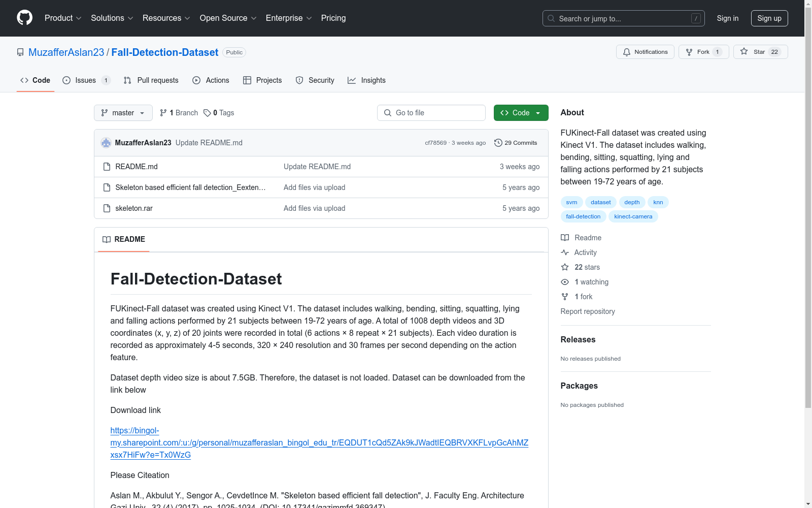Click the skeleton.rar file icon
This screenshot has width=812, height=508.
pyautogui.click(x=107, y=208)
